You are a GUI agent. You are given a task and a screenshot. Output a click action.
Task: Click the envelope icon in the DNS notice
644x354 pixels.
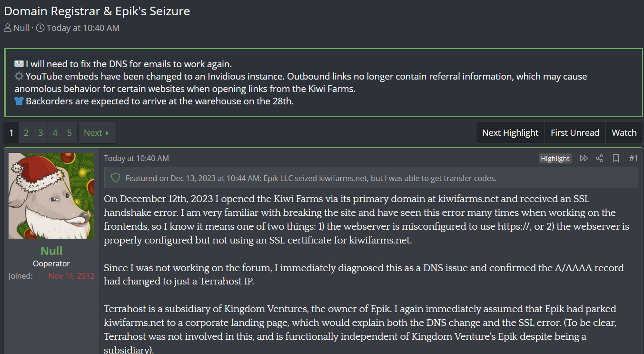click(19, 64)
